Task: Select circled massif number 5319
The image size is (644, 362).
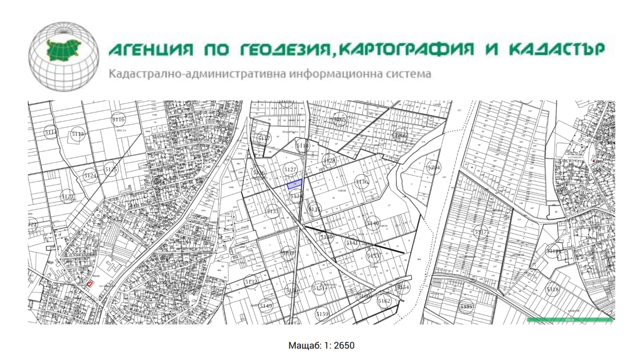Action: click(x=553, y=251)
